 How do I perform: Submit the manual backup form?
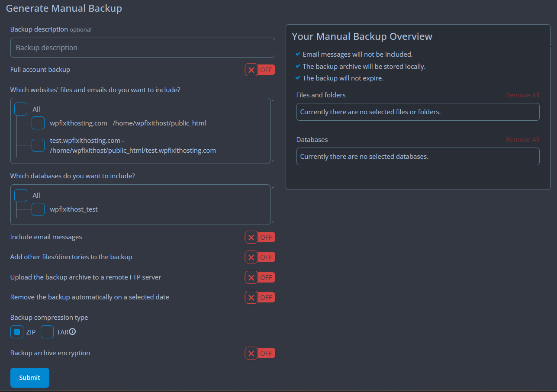click(x=30, y=378)
